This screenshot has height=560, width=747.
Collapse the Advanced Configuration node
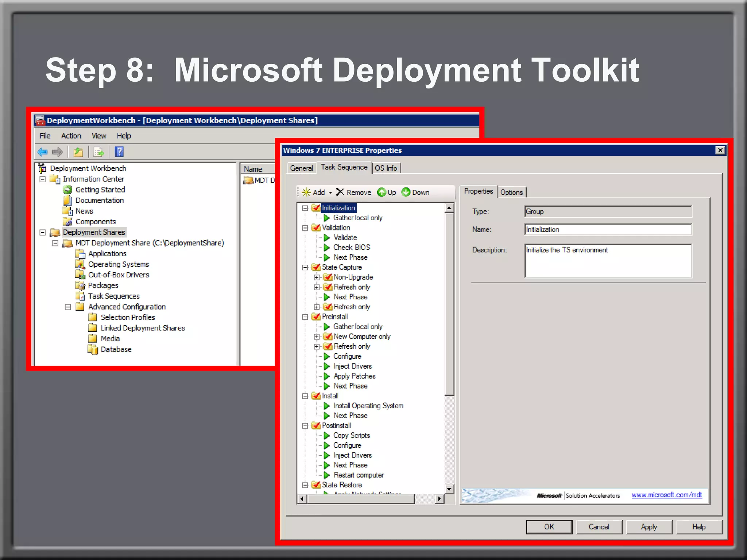[68, 307]
